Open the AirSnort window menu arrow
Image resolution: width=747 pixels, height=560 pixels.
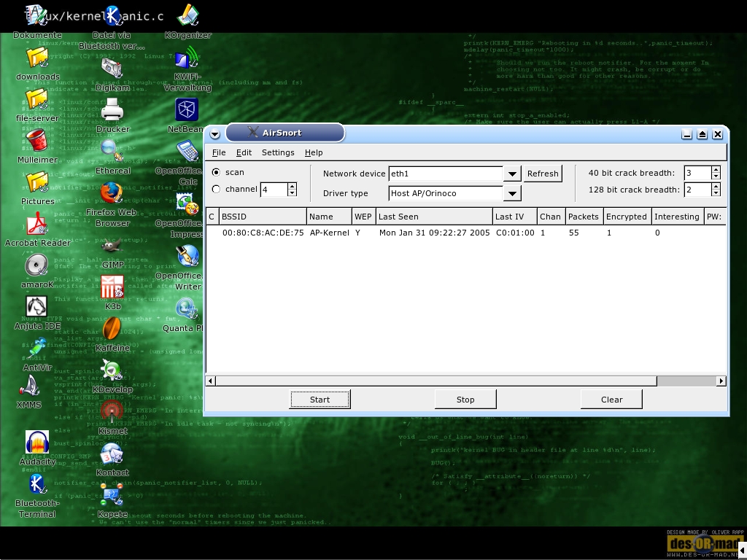(215, 134)
